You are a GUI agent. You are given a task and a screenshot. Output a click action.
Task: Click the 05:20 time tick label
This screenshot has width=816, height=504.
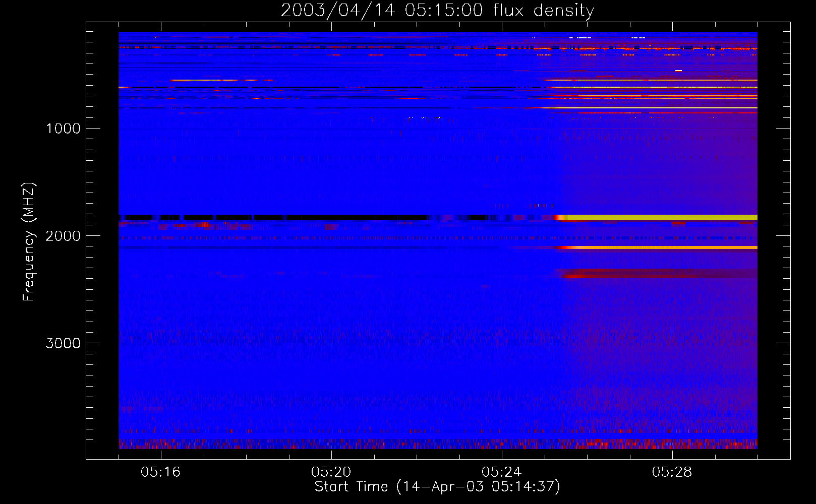(331, 472)
